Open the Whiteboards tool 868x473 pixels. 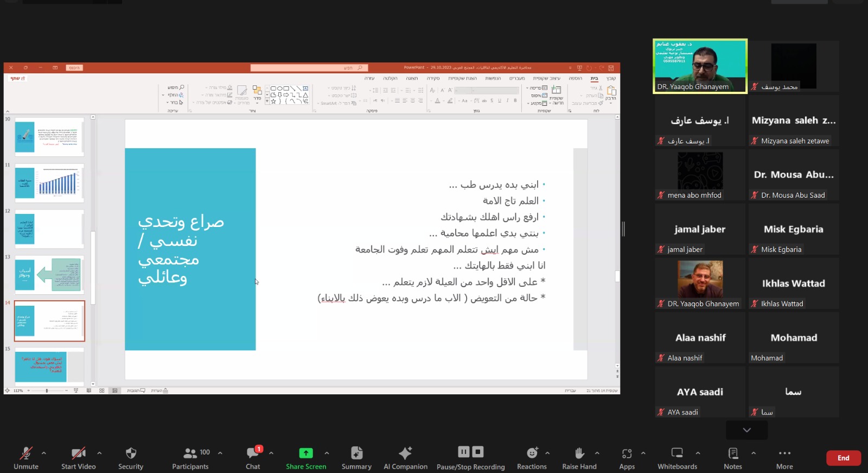click(x=677, y=453)
